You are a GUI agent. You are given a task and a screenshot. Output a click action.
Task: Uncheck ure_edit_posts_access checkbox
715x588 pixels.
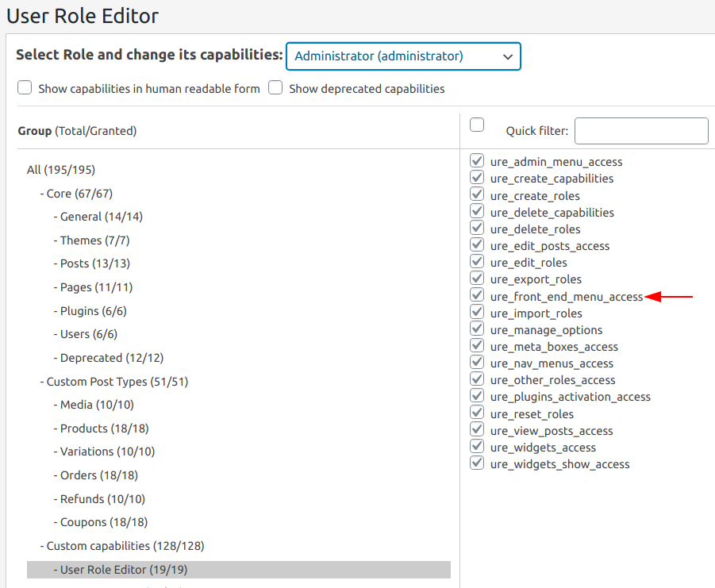coord(477,244)
